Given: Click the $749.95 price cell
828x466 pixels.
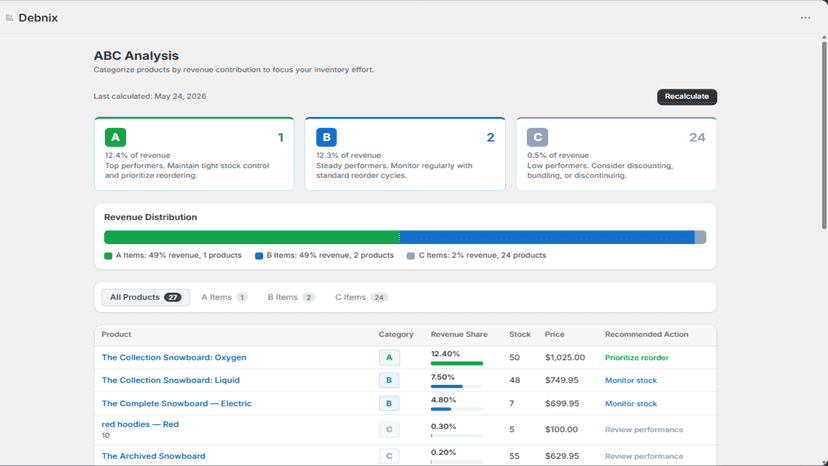Looking at the screenshot, I should pos(561,380).
